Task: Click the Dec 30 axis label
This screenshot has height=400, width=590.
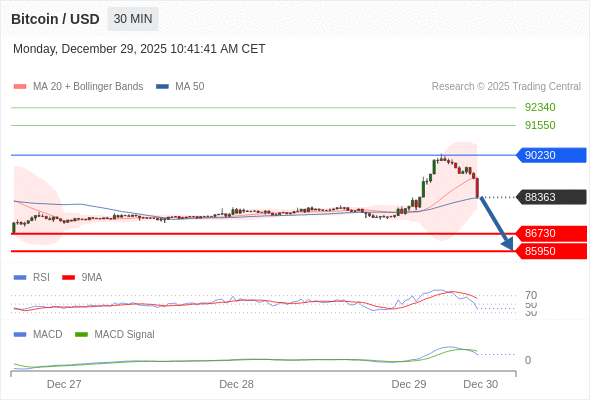Action: pyautogui.click(x=481, y=384)
